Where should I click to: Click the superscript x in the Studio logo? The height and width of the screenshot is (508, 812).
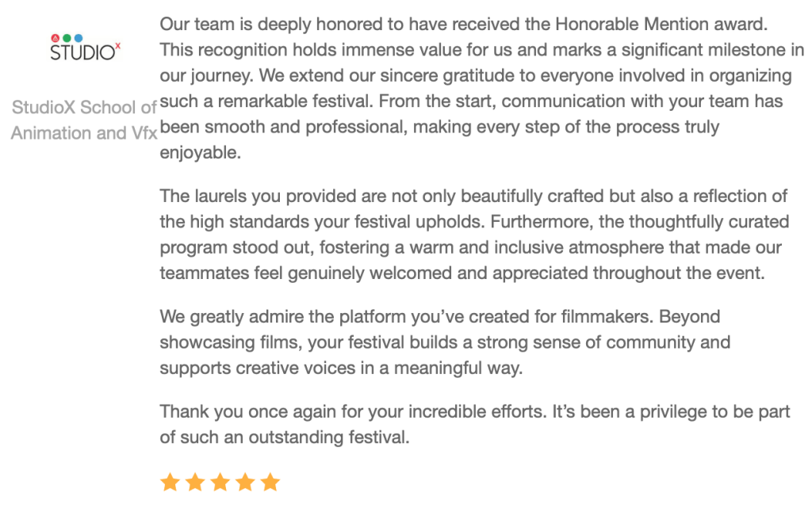[118, 46]
